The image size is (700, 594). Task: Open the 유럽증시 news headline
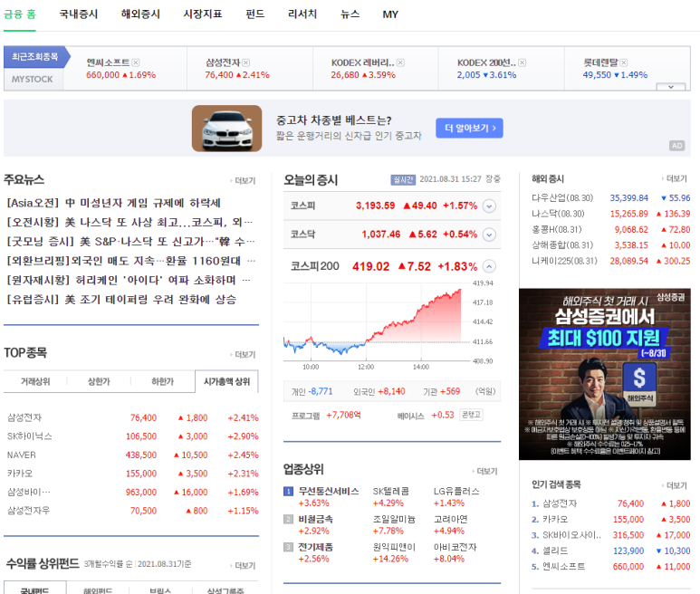pos(121,300)
